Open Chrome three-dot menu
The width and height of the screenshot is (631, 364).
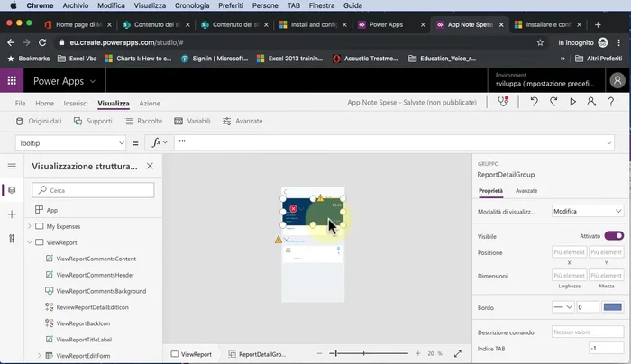pos(619,42)
